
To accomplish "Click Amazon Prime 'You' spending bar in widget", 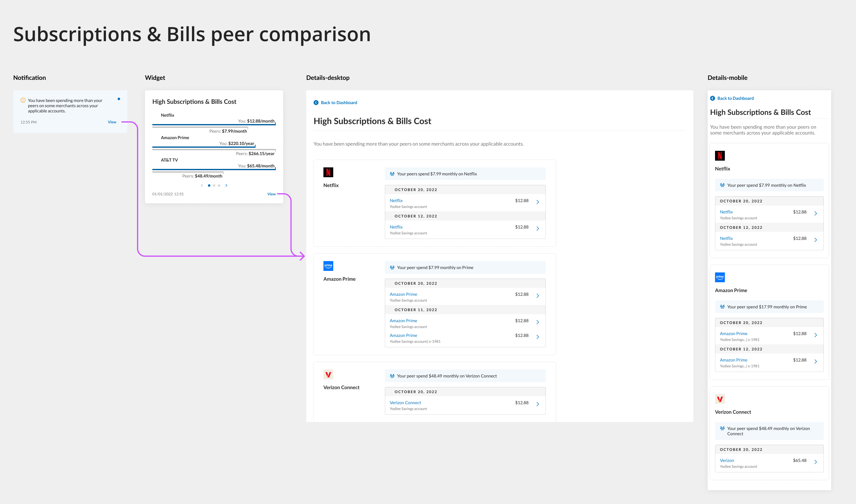I will coord(204,147).
